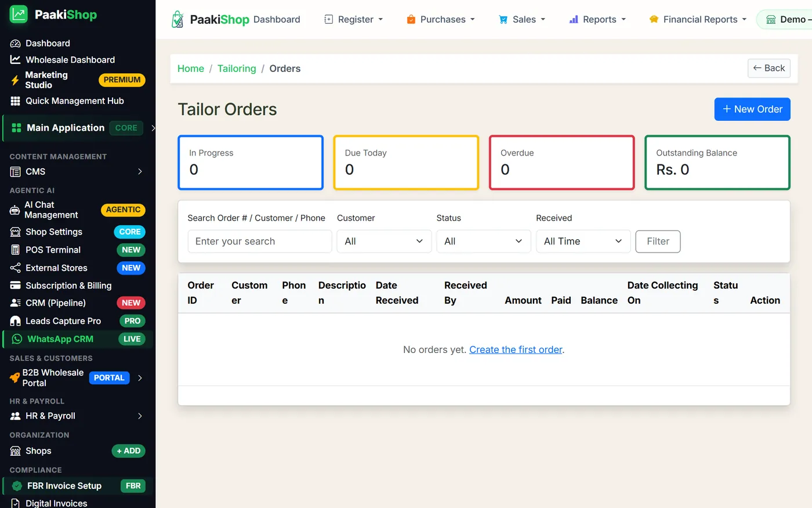Click the Demo shop icon in top bar
812x508 pixels.
point(771,20)
